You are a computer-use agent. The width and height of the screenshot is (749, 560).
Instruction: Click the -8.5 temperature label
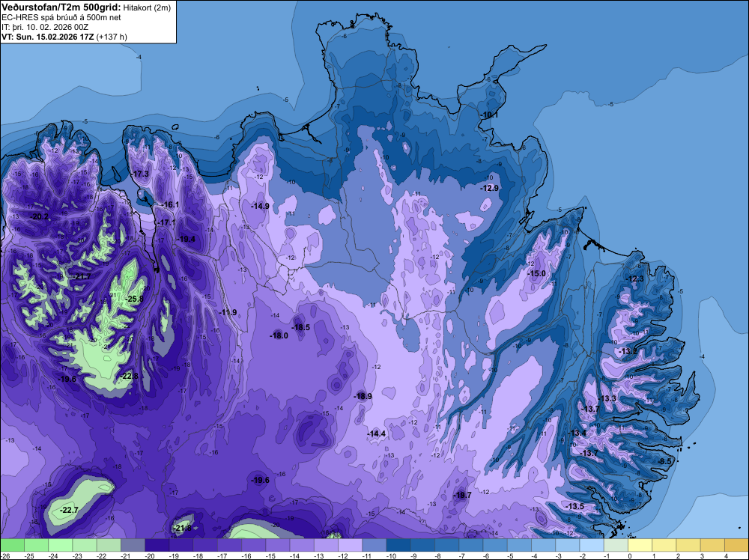click(x=665, y=461)
